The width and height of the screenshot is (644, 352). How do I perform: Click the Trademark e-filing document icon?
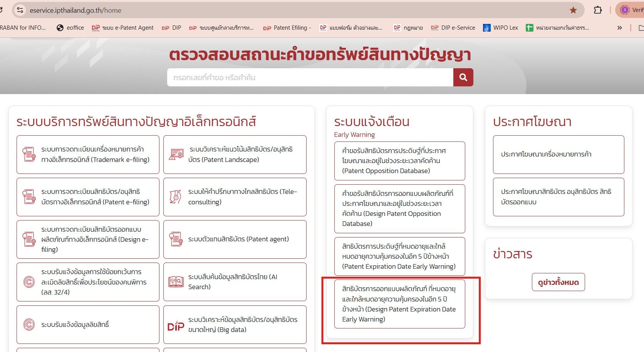point(29,154)
